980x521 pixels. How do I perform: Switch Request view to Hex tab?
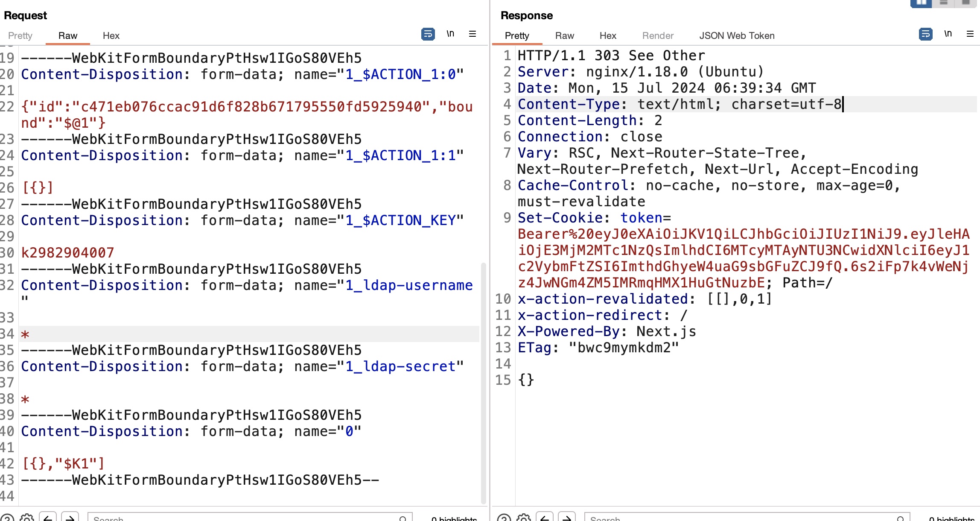[x=111, y=36]
